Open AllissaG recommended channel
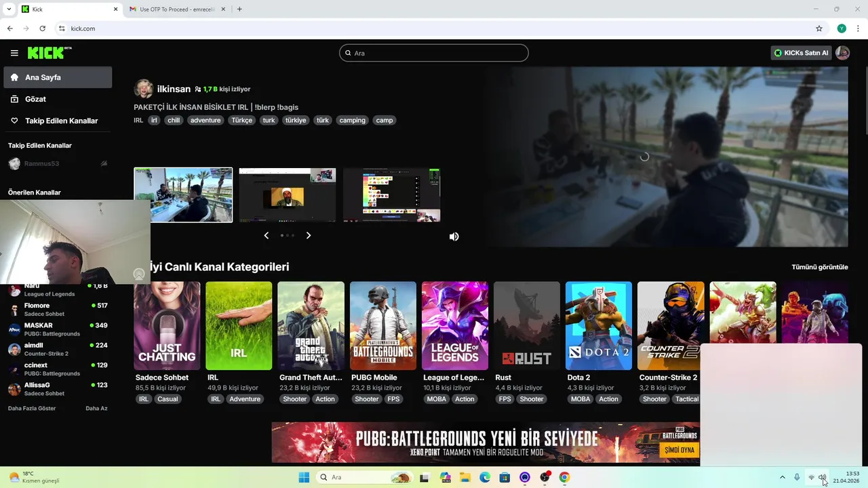The height and width of the screenshot is (488, 868). click(58, 389)
